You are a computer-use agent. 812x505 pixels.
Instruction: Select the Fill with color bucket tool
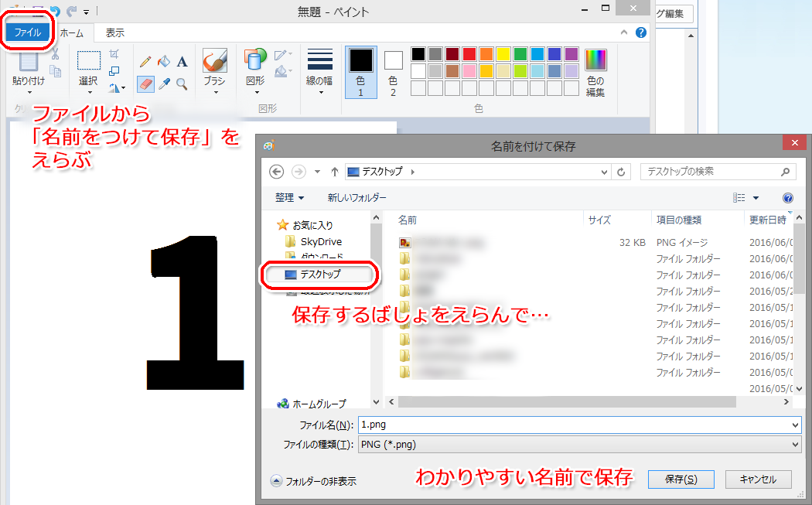click(x=164, y=62)
